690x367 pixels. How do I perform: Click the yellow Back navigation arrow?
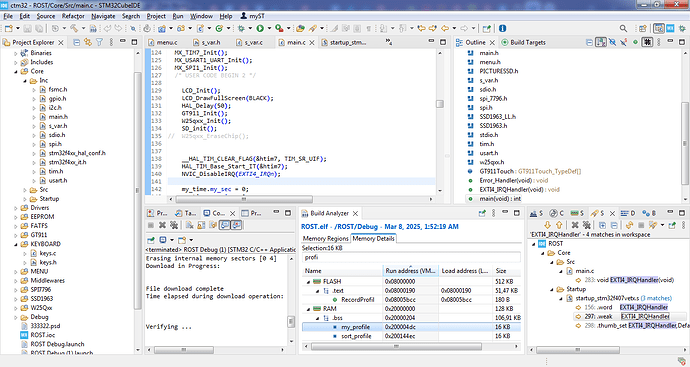tap(444, 29)
